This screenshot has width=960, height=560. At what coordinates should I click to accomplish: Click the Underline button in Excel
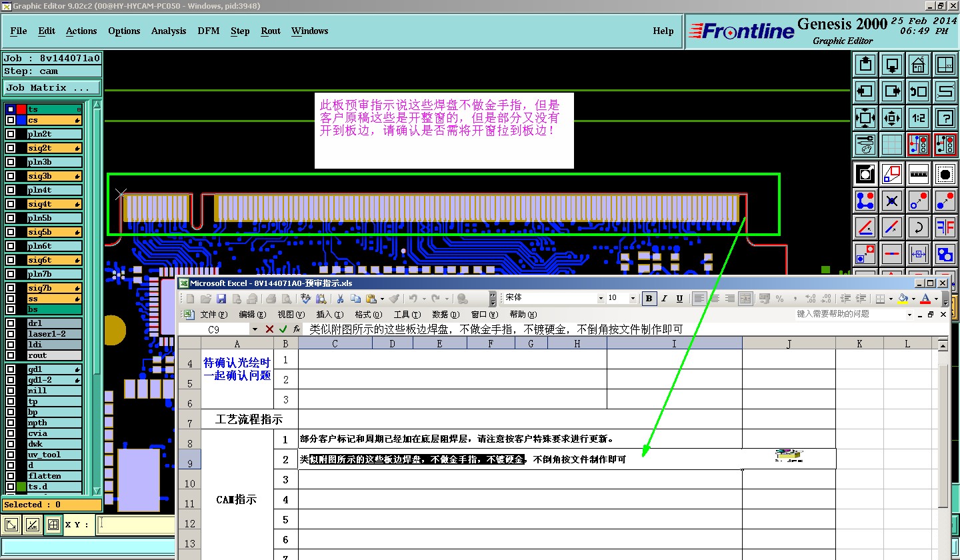[679, 299]
